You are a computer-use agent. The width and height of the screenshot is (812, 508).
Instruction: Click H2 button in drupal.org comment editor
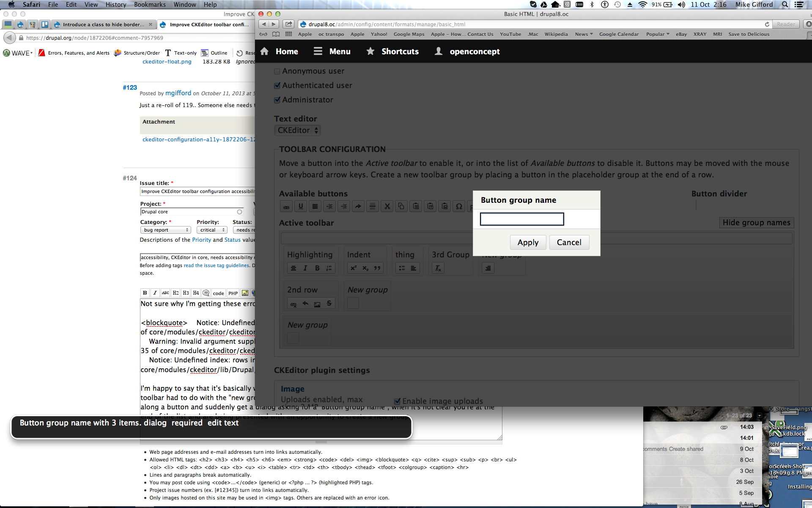point(176,293)
